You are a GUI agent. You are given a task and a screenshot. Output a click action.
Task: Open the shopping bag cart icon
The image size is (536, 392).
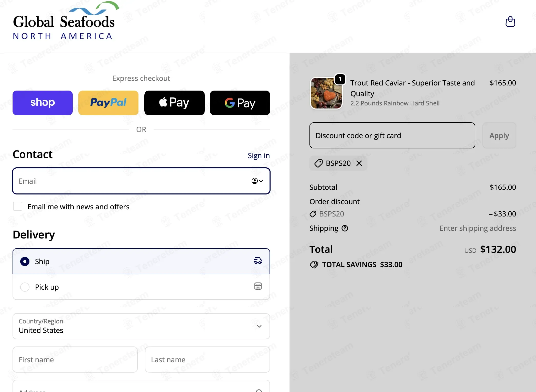(510, 22)
